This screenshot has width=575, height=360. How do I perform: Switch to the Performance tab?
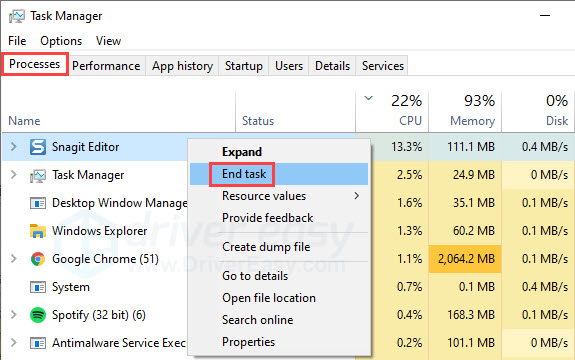coord(106,66)
